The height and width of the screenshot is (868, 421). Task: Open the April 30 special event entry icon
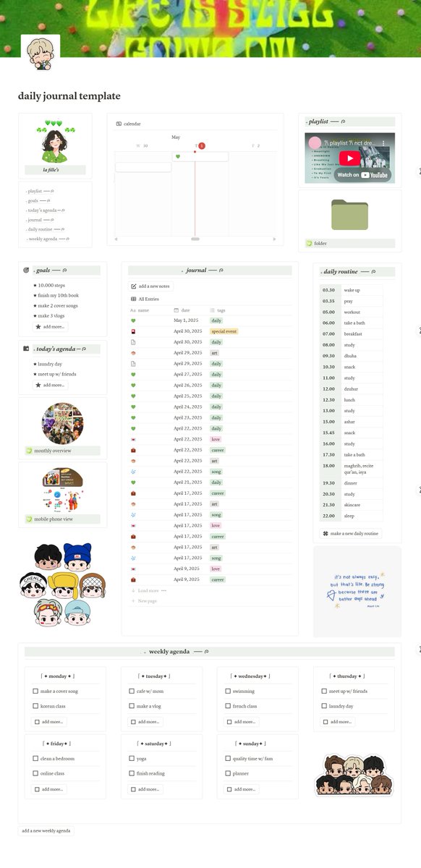(133, 331)
